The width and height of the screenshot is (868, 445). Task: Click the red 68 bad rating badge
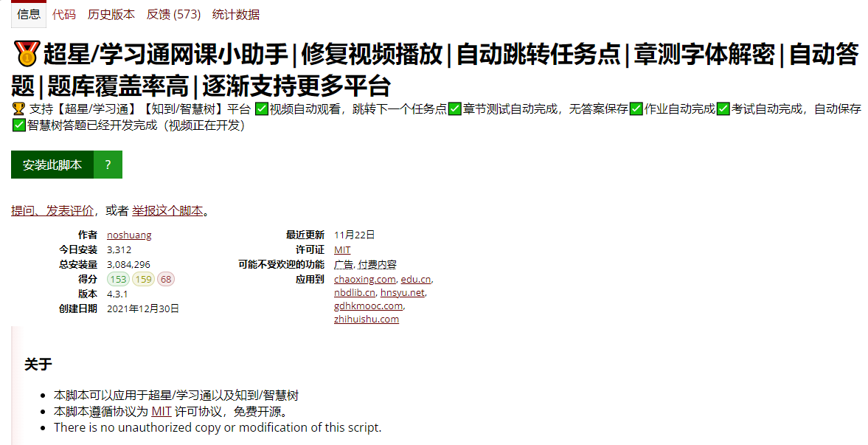coord(167,279)
